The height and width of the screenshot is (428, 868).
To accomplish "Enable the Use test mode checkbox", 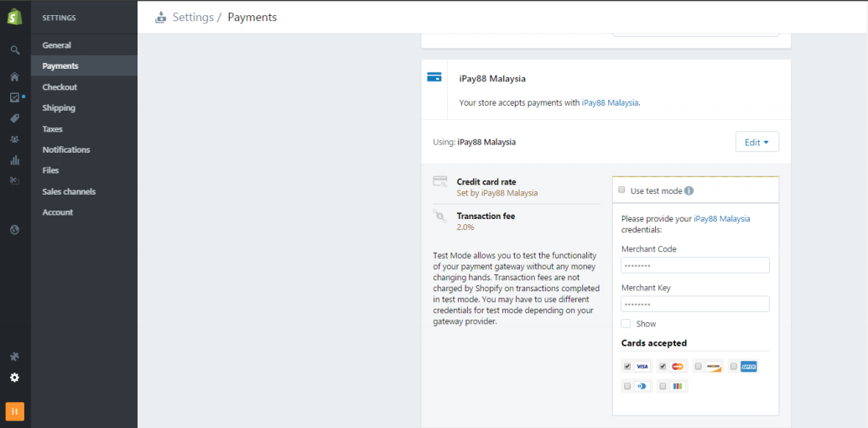I will tap(621, 191).
